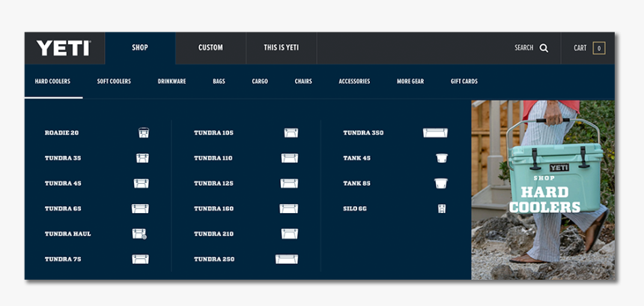The height and width of the screenshot is (306, 644).
Task: Open the Tundra 65 product link
Action: (63, 208)
